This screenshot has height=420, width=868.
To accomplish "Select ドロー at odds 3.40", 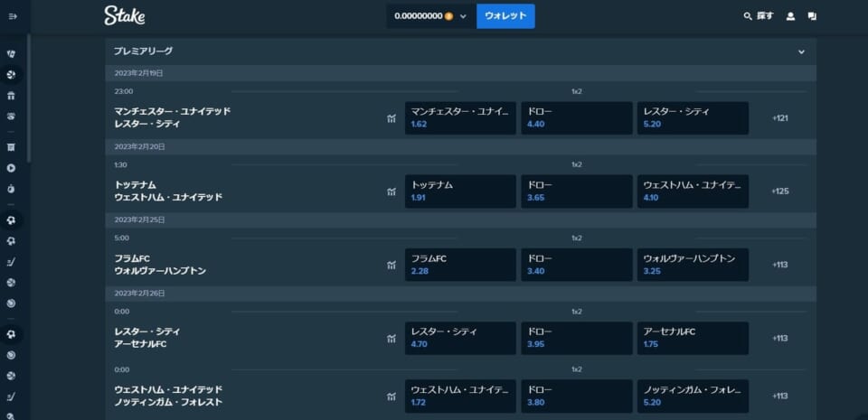I will [577, 266].
